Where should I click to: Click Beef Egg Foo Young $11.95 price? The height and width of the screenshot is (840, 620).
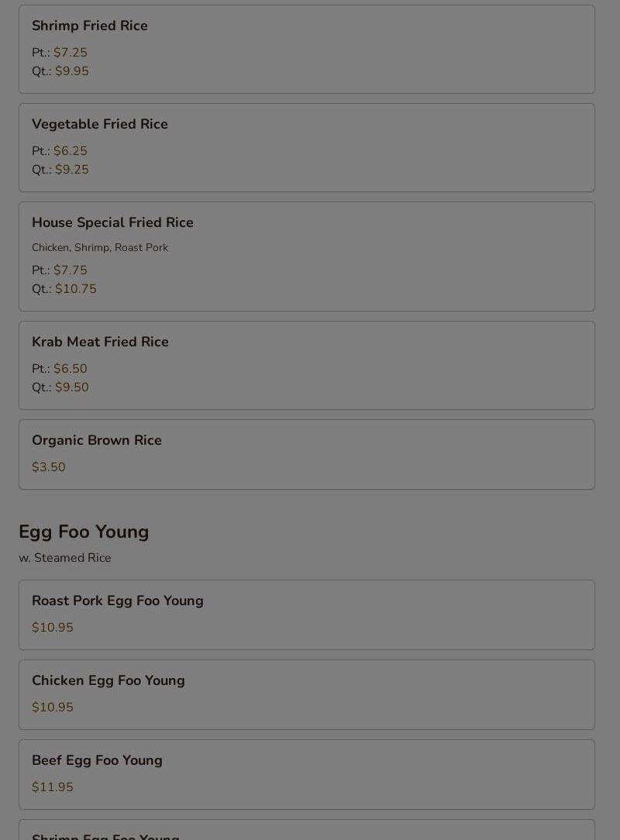click(x=53, y=787)
